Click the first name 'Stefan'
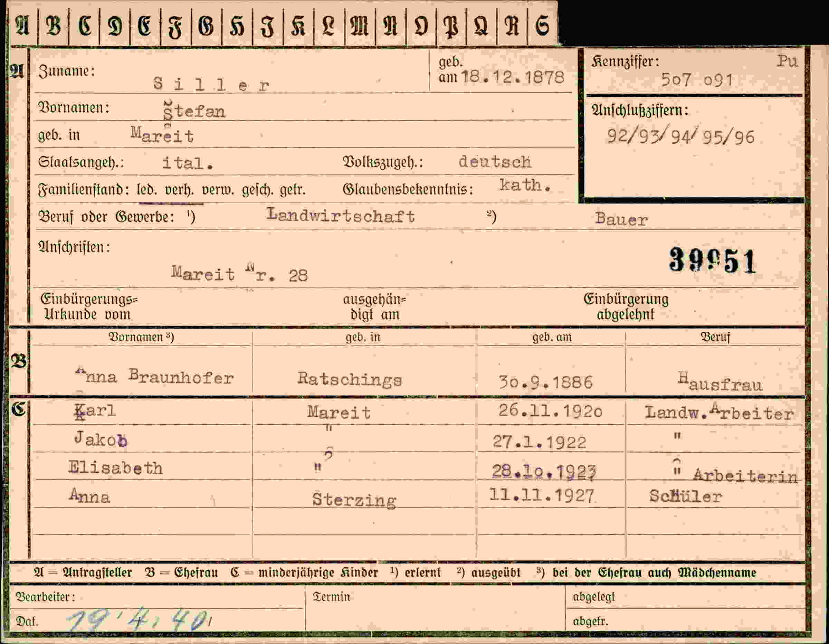The image size is (829, 644). 194,111
